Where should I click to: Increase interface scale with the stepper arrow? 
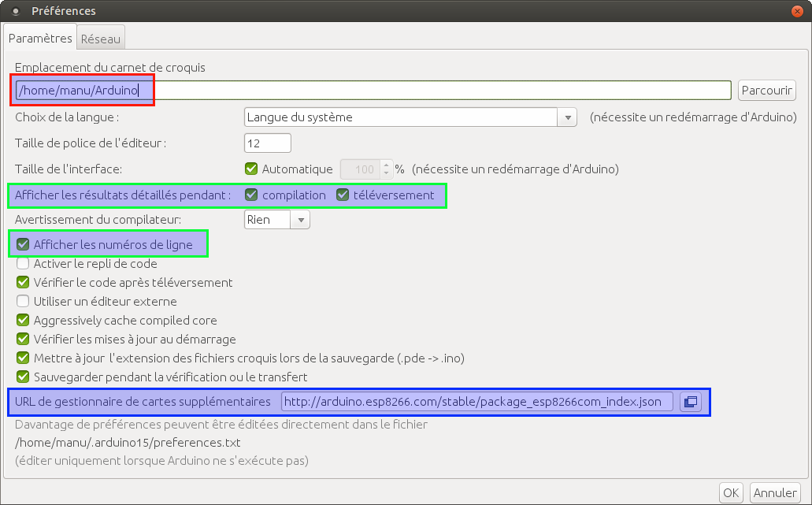(x=386, y=165)
